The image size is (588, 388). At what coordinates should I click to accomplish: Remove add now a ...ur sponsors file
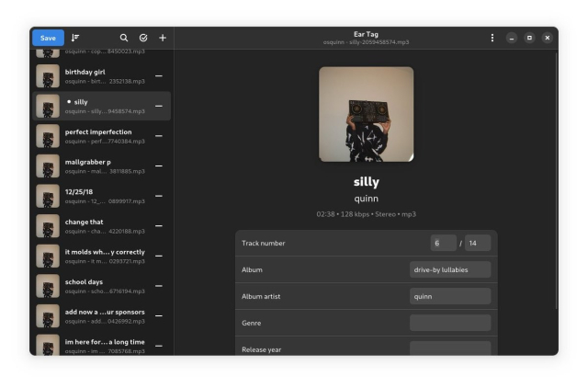point(159,316)
